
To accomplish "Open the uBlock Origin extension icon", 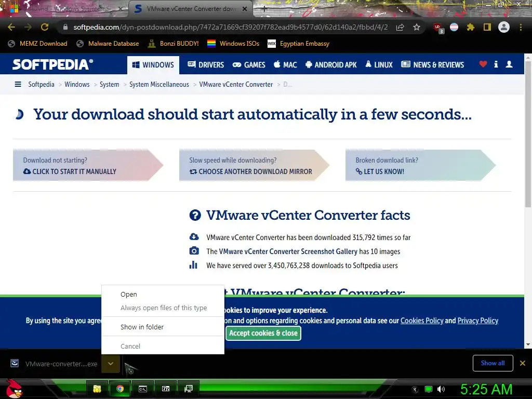I will 438,28.
